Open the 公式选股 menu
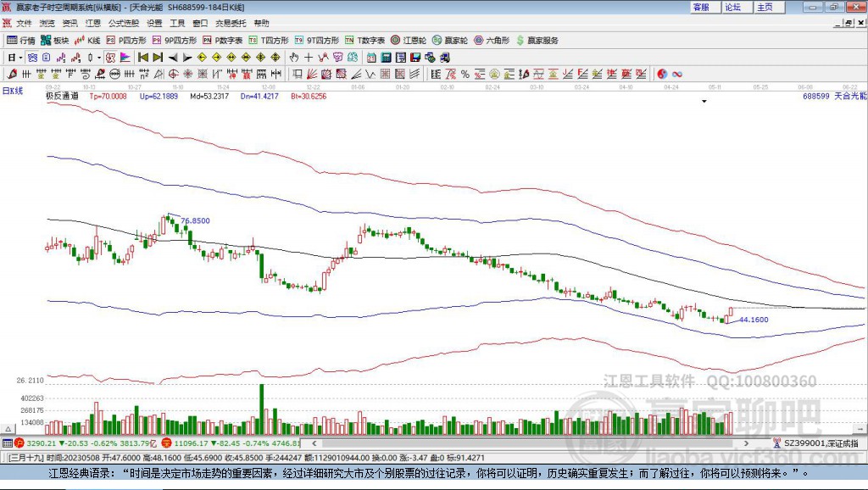 click(x=124, y=23)
